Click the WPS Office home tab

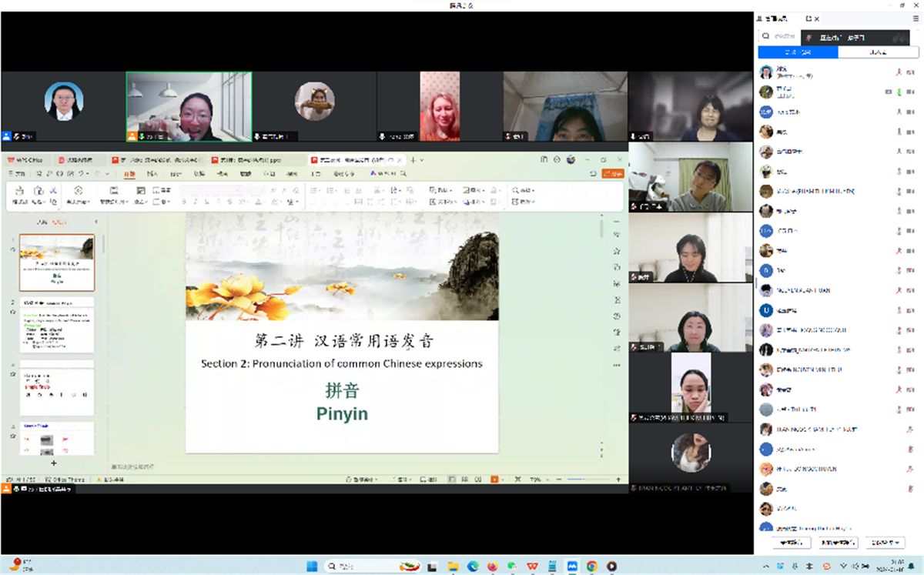pos(25,160)
